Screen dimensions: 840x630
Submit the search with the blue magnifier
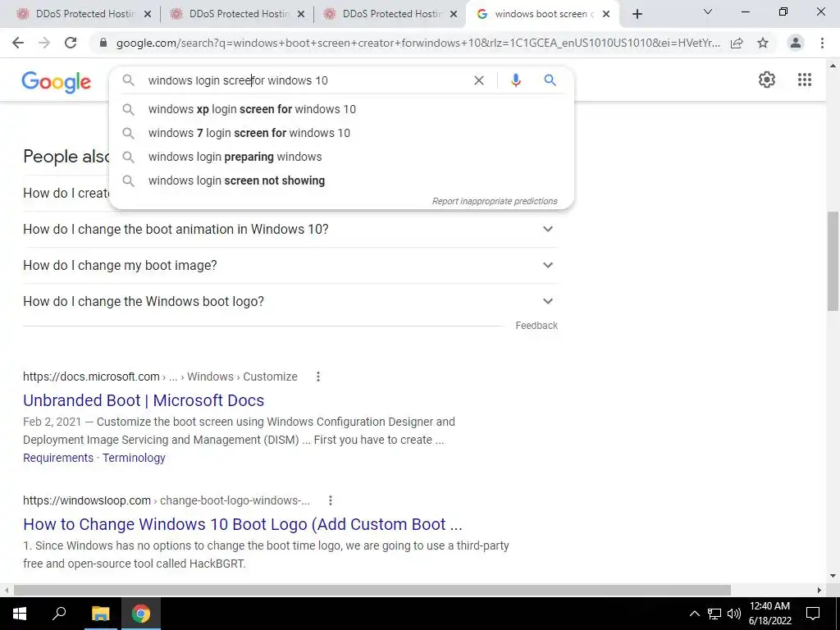click(x=550, y=80)
